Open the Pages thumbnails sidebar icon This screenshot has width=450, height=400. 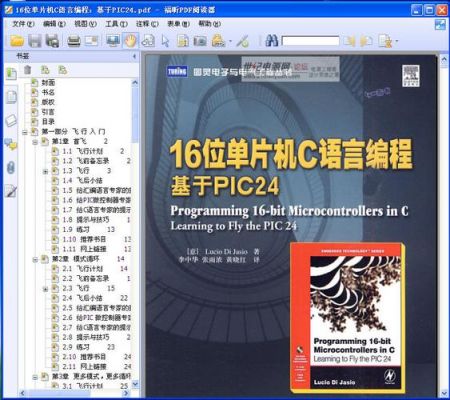pyautogui.click(x=11, y=97)
